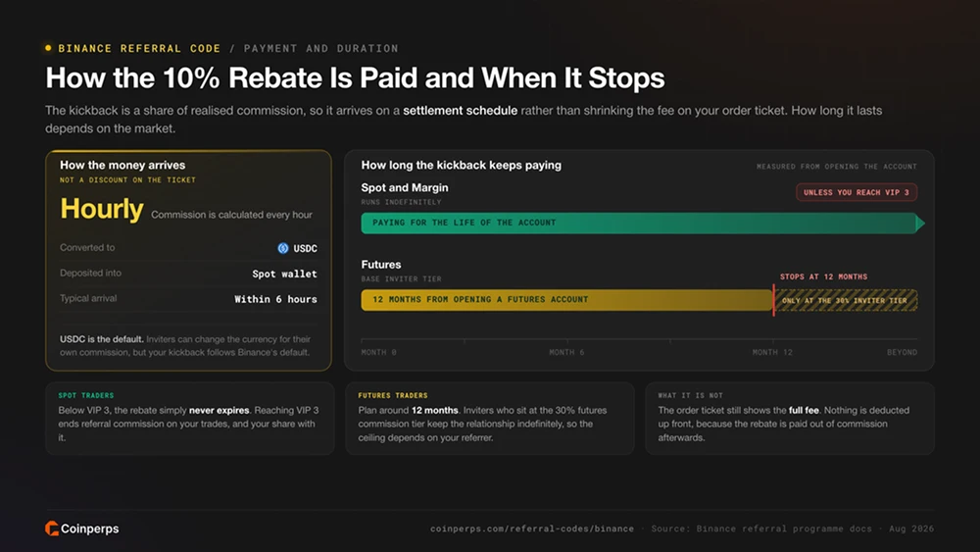Screen dimensions: 980x552
Task: Click the 'Spot wallet' value
Action: (x=284, y=274)
